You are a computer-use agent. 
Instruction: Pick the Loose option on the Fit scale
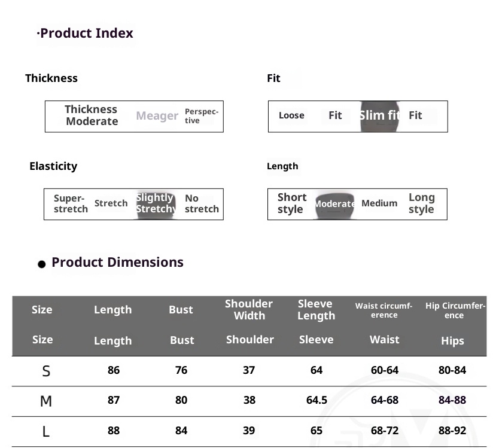[291, 115]
